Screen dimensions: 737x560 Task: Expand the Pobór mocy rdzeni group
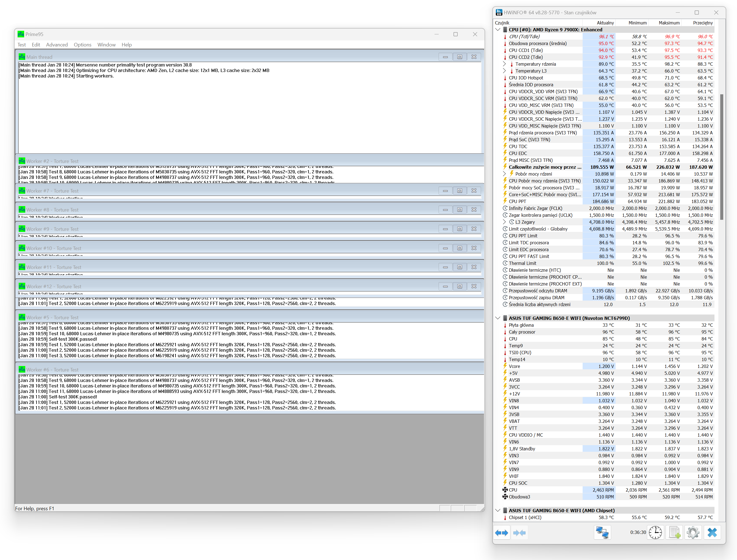tap(504, 174)
